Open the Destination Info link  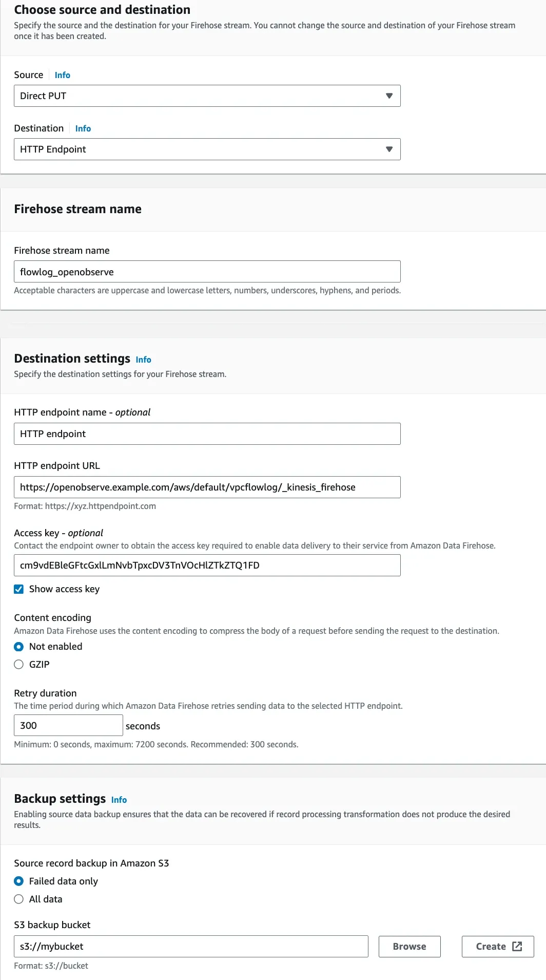(83, 128)
